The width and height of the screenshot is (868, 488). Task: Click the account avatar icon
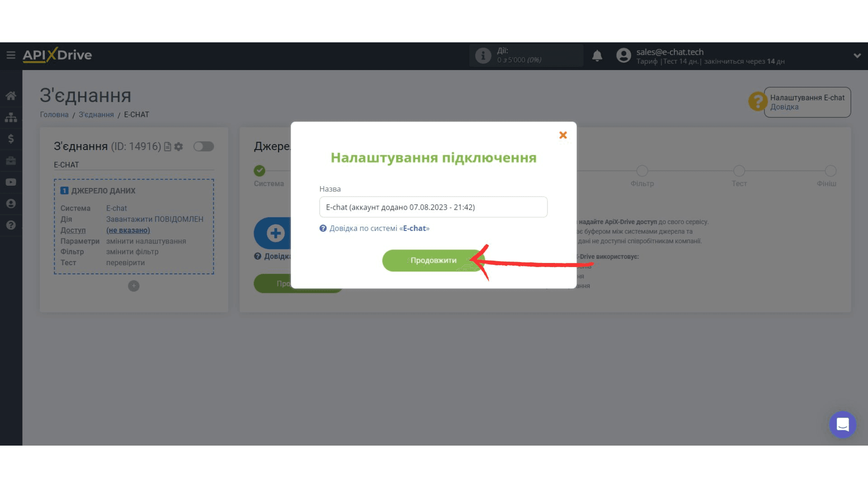pos(623,56)
